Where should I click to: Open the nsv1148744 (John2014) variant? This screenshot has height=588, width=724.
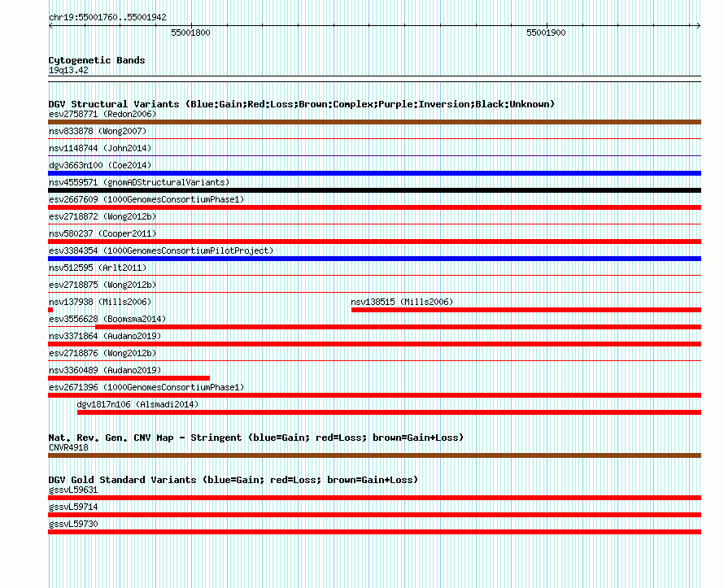click(100, 148)
